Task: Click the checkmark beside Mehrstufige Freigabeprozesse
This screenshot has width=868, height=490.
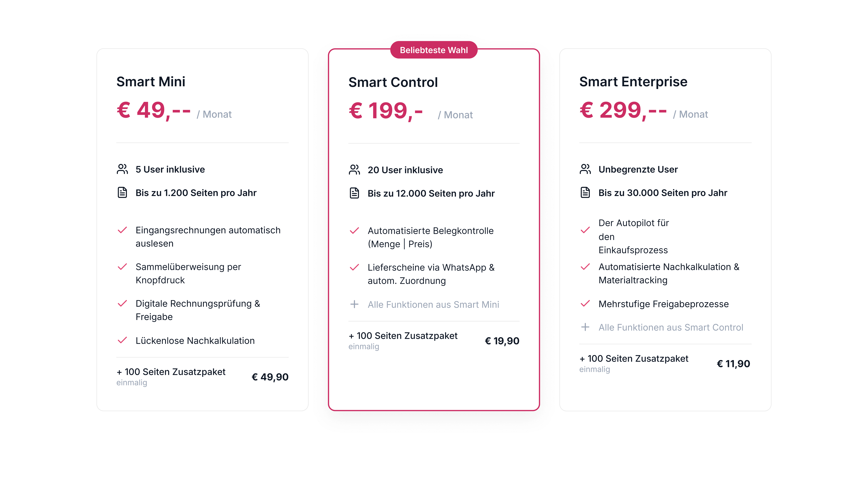Action: click(585, 304)
